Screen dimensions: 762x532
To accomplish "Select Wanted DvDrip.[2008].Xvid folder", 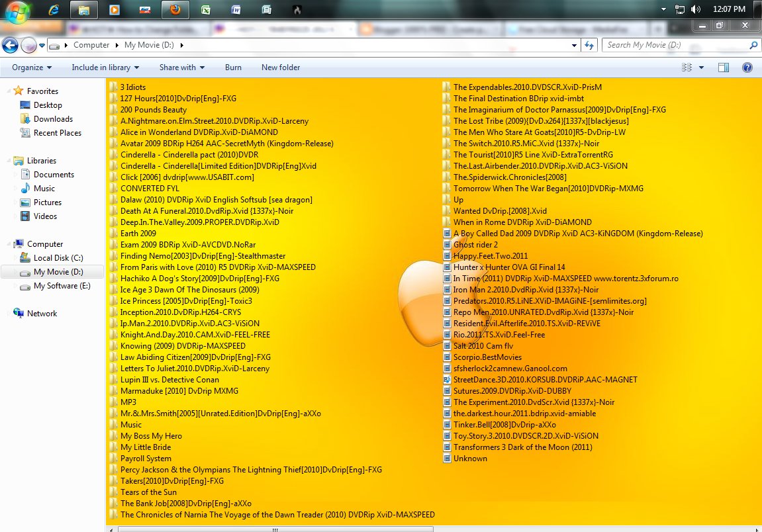I will point(500,211).
